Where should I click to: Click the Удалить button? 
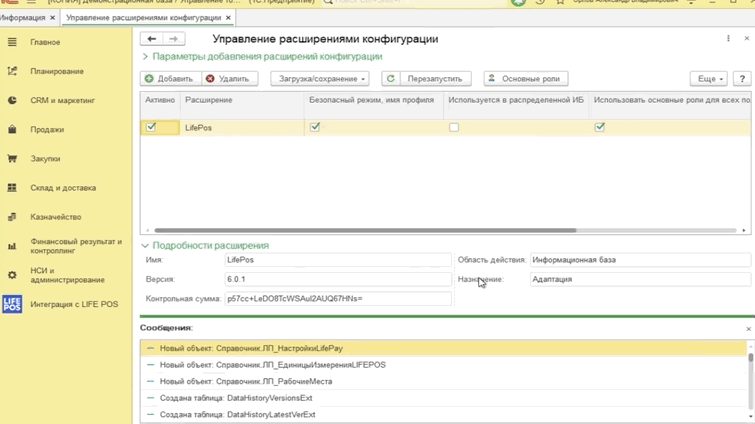[x=230, y=78]
